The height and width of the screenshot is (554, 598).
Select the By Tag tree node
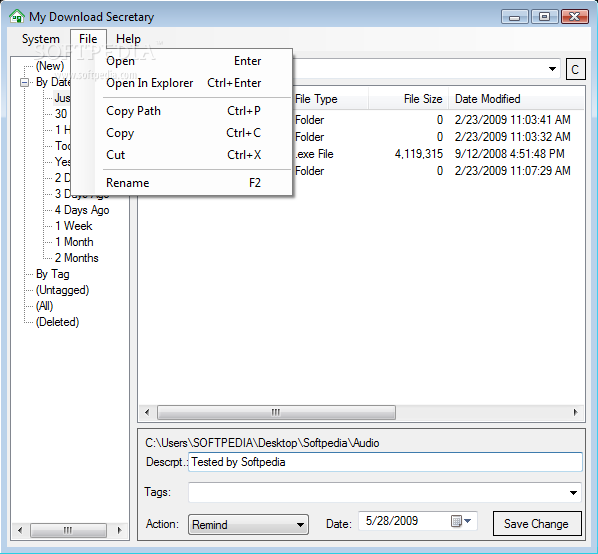[53, 274]
